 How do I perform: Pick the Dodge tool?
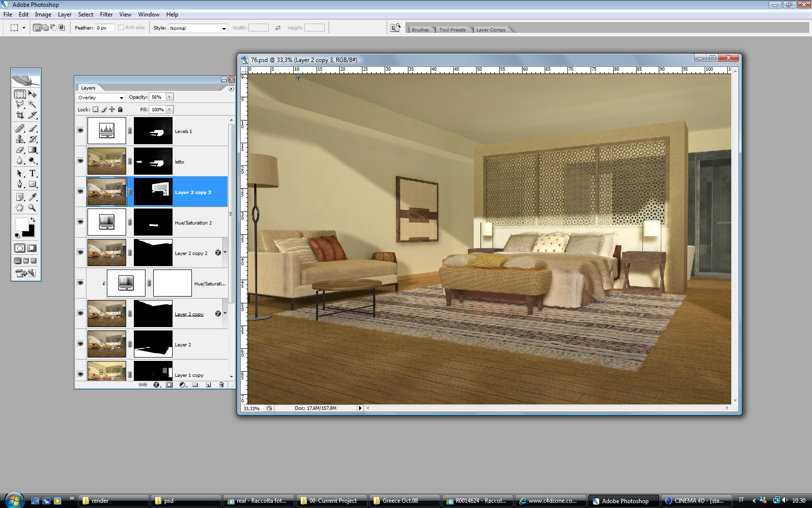pyautogui.click(x=32, y=161)
